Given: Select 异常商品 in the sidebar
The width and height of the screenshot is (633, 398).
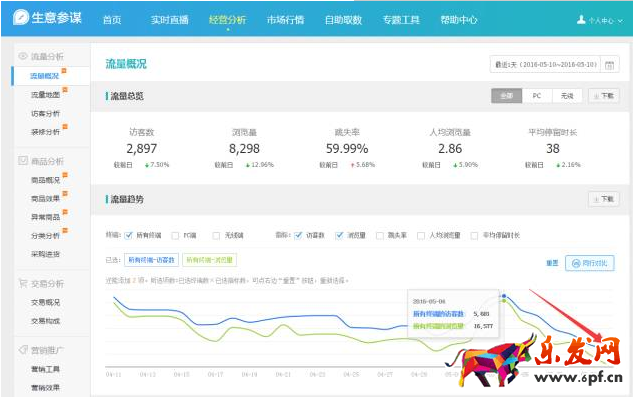Looking at the screenshot, I should pyautogui.click(x=45, y=217).
